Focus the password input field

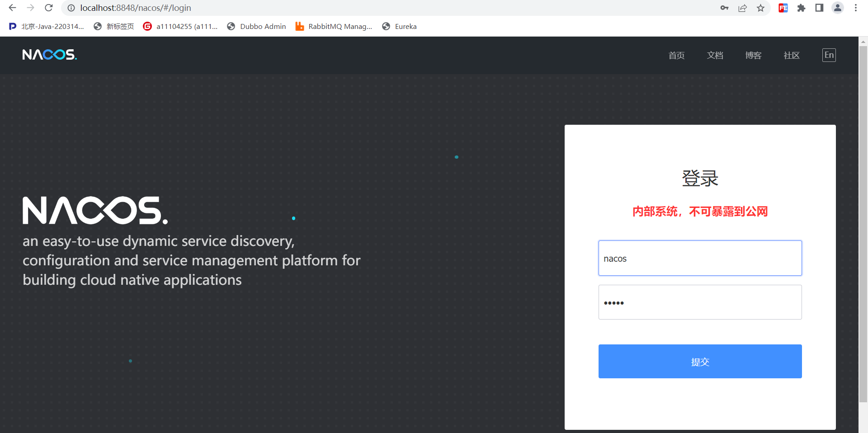(x=700, y=302)
